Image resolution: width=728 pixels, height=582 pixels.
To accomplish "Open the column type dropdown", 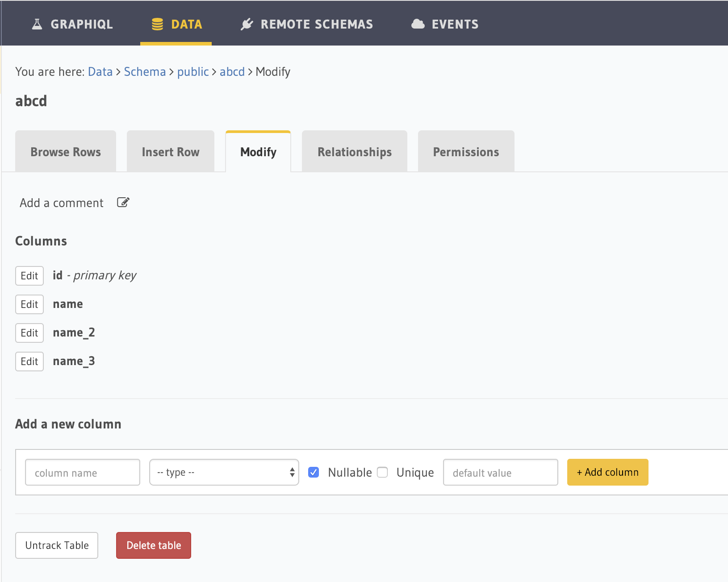I will pos(224,472).
